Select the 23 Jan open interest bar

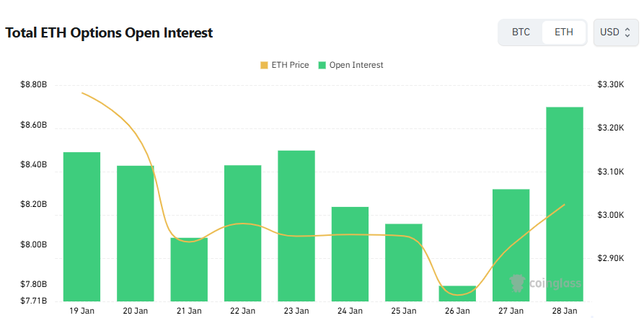(x=296, y=226)
